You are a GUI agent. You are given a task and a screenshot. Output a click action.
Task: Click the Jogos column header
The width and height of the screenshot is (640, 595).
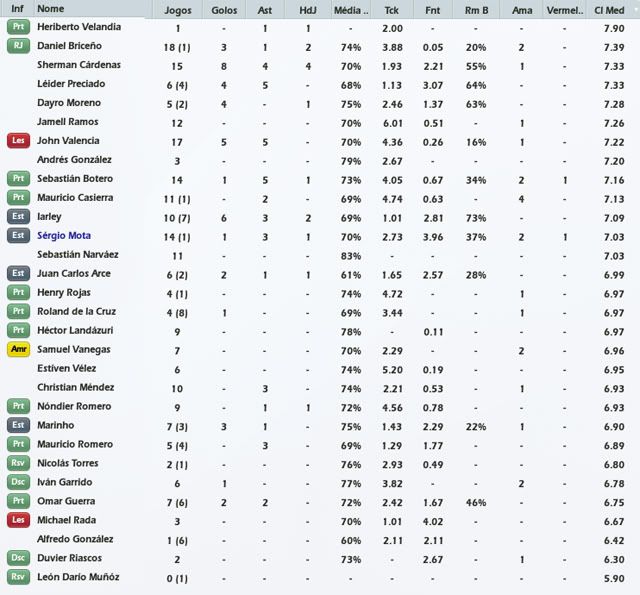coord(177,9)
